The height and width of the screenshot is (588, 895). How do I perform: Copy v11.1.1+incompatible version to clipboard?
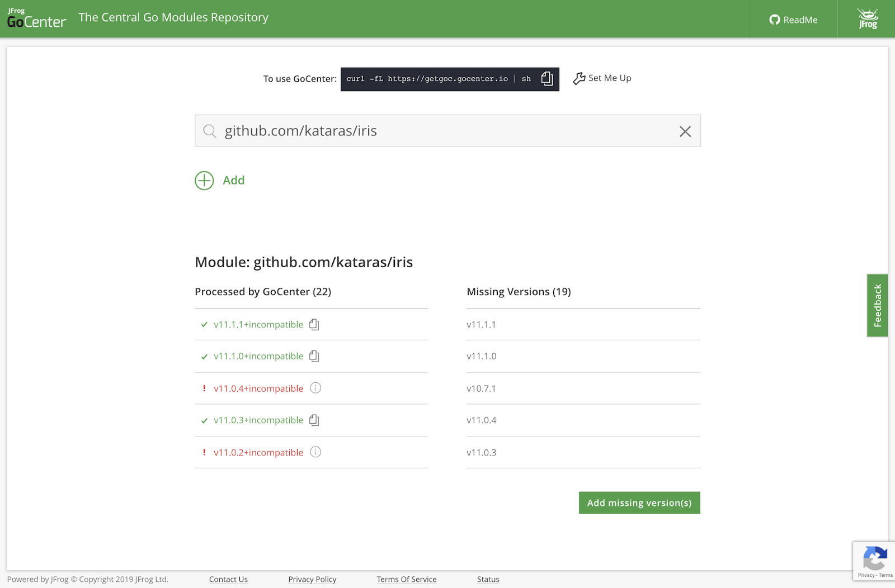[314, 325]
